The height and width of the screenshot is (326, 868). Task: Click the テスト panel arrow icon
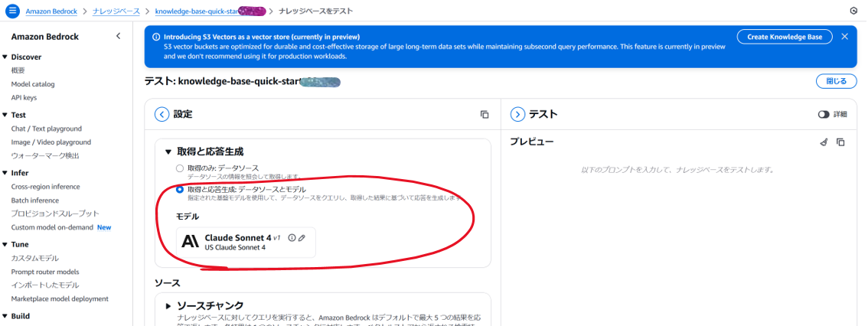(517, 115)
